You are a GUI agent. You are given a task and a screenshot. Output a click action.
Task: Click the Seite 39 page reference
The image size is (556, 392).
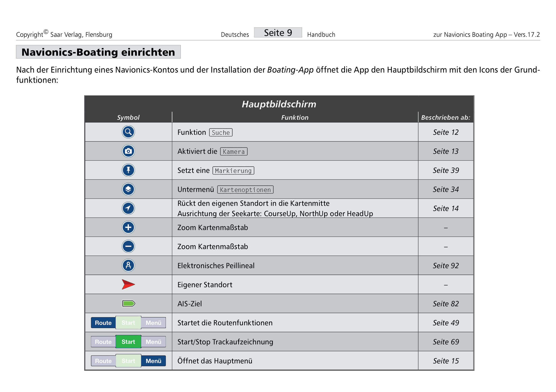tap(446, 171)
